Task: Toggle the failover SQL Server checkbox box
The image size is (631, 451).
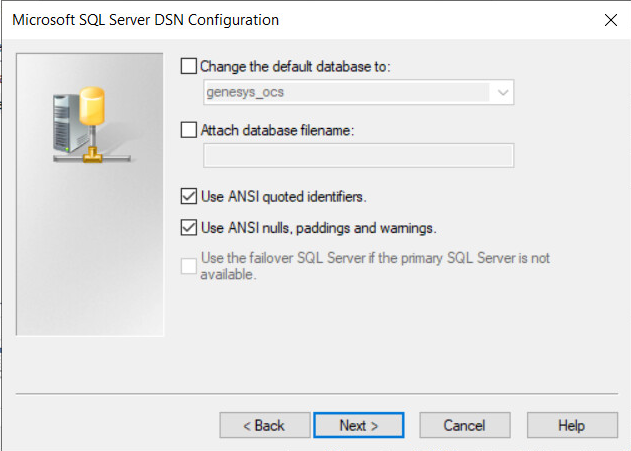Action: tap(189, 265)
